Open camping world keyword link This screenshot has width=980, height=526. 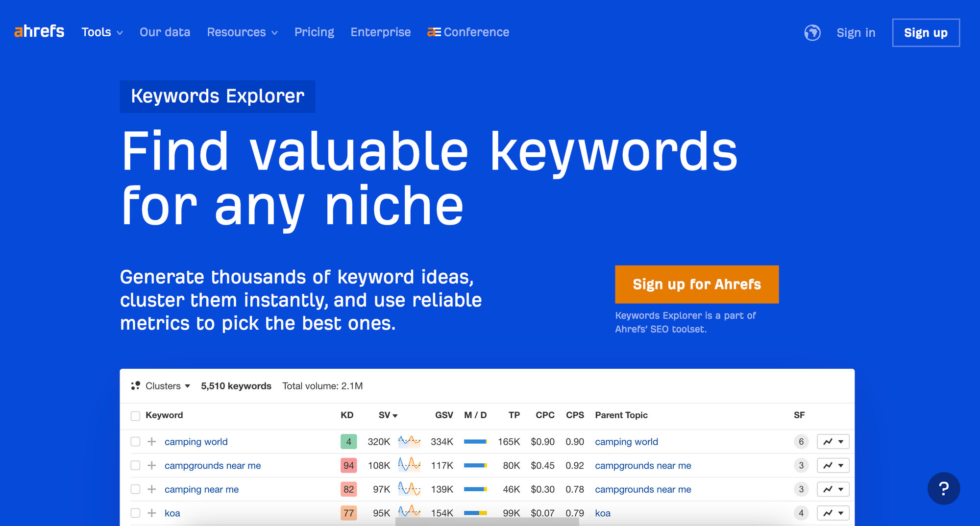(x=196, y=442)
